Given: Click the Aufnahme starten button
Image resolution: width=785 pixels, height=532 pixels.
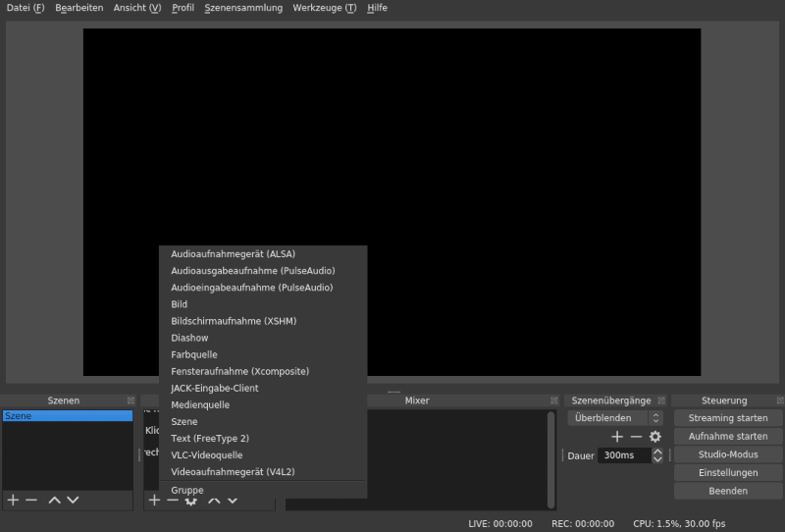Looking at the screenshot, I should pos(728,437).
